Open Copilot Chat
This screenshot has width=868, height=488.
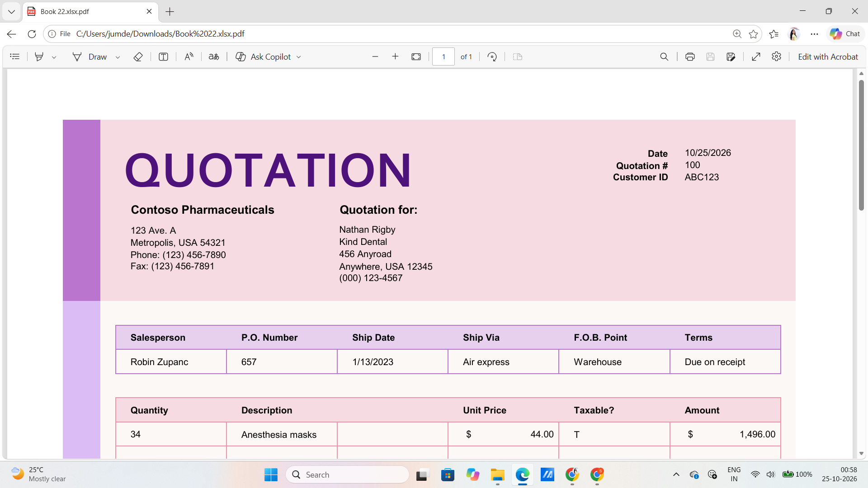(x=845, y=34)
